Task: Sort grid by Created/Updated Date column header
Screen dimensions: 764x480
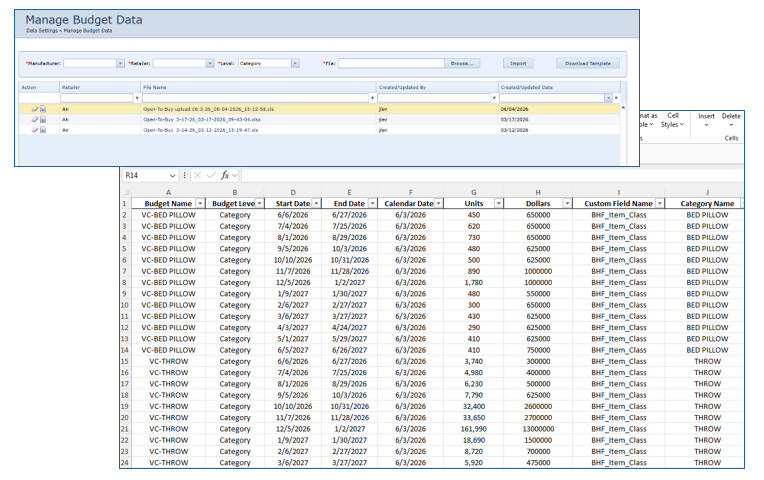Action: point(559,87)
